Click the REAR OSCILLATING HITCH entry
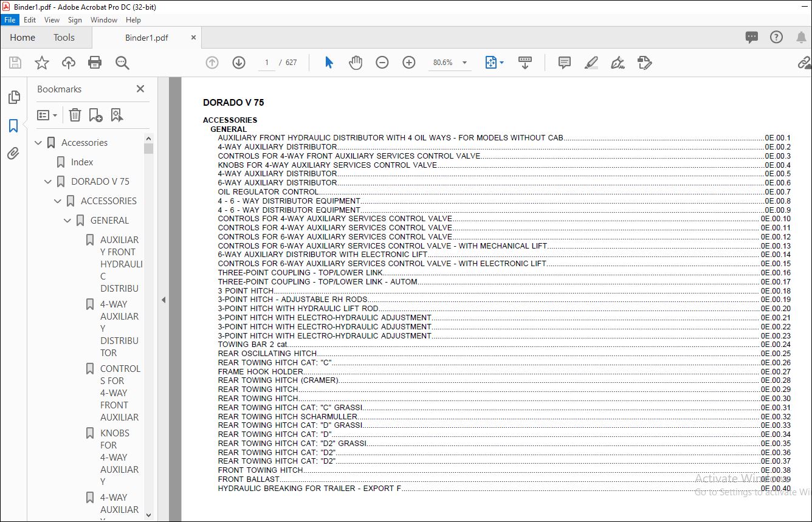The width and height of the screenshot is (812, 522). (x=504, y=354)
